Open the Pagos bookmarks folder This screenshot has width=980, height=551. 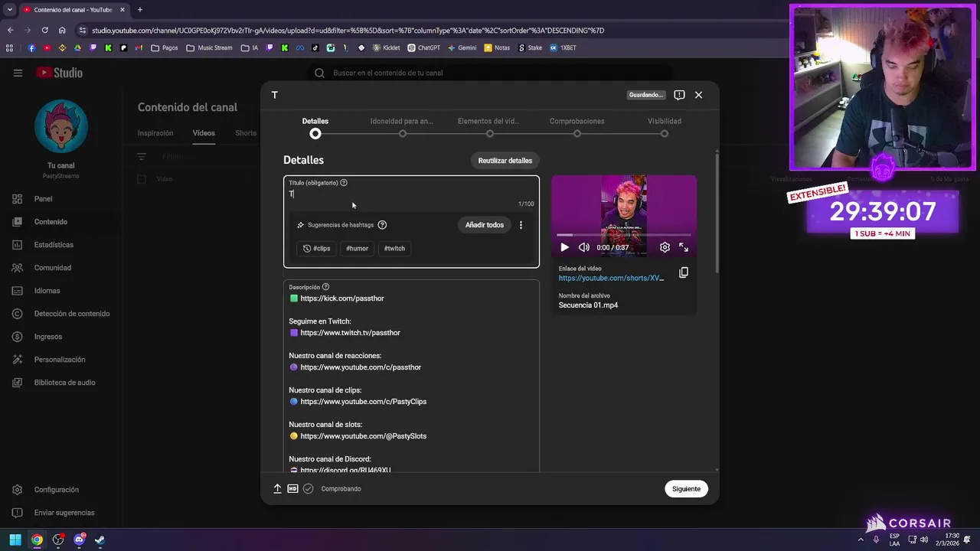point(165,47)
